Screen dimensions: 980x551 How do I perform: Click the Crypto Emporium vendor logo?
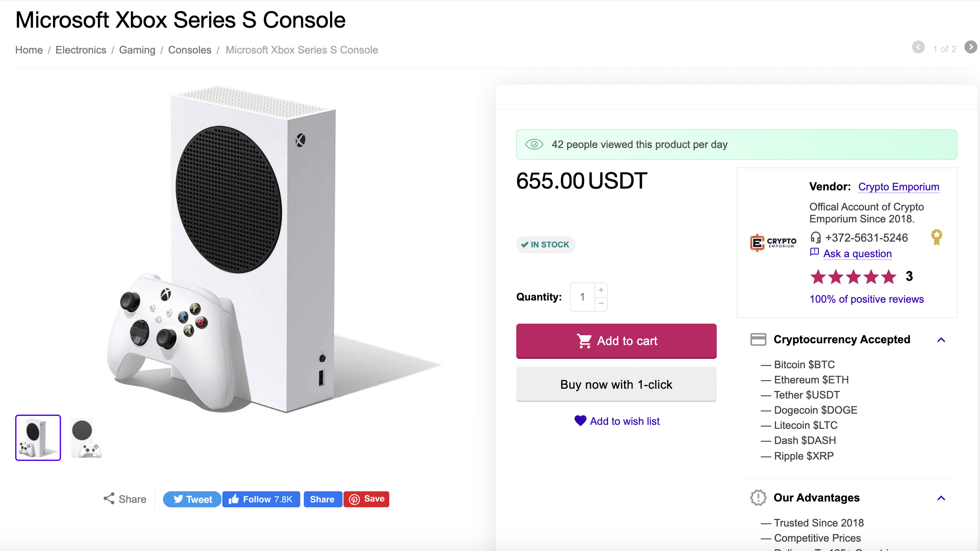point(773,243)
